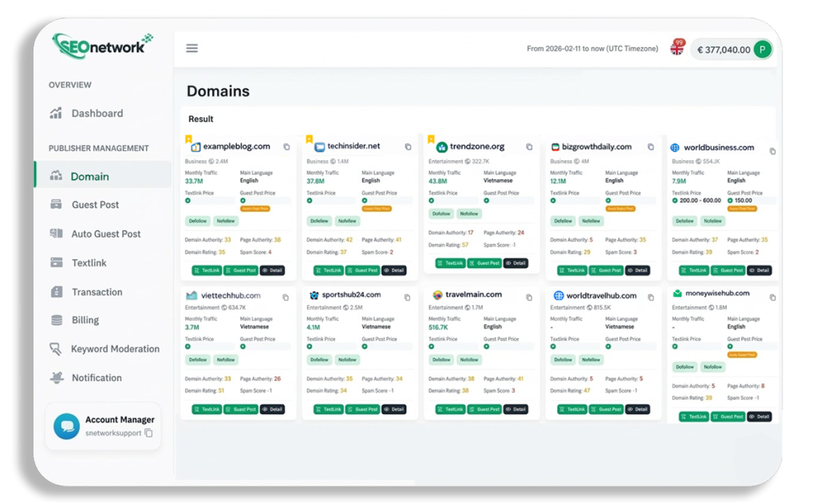
Task: Click the green P profile avatar
Action: click(x=762, y=49)
